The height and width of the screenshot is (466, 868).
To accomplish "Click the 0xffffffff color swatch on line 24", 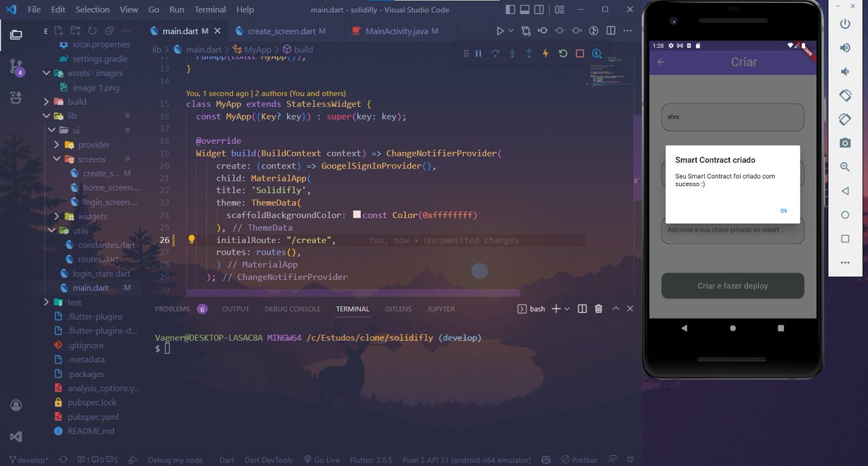I will pyautogui.click(x=357, y=215).
